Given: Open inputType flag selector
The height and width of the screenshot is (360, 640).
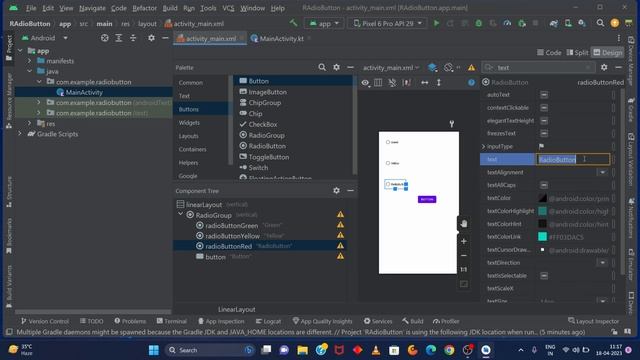Looking at the screenshot, I should (541, 147).
